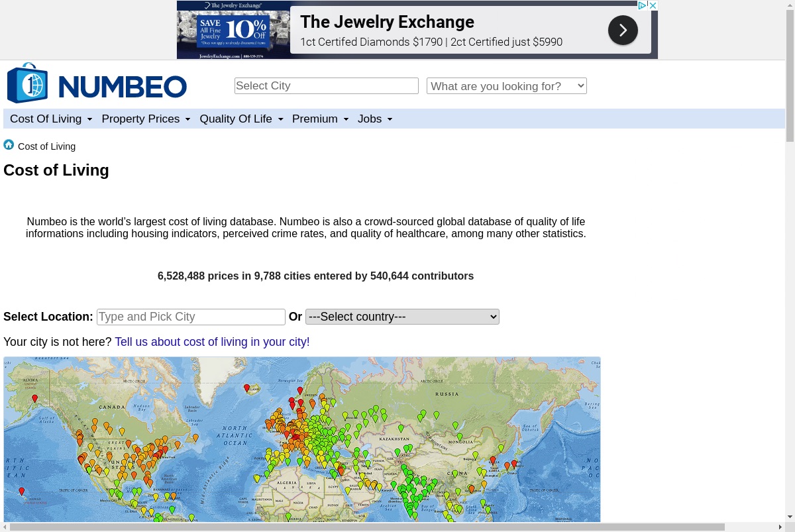Screen dimensions: 795x532
Task: Open the Quality Of Life menu
Action: tap(241, 119)
